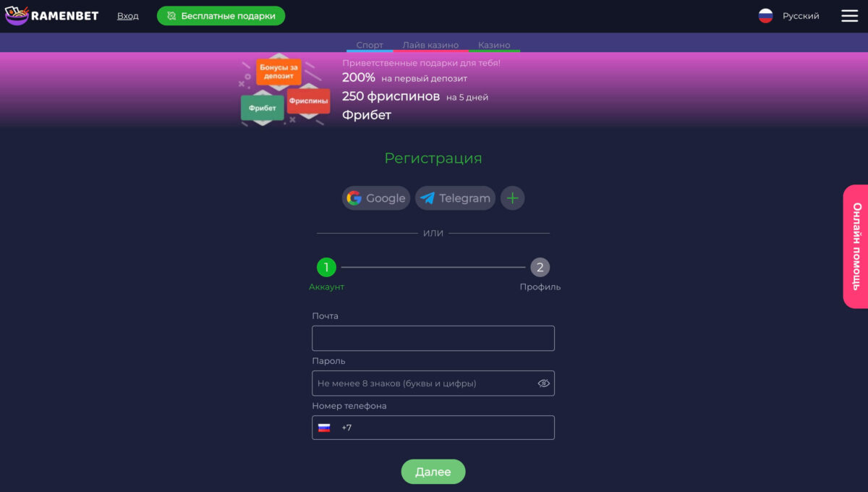Click the Бонусы за депозит promo graphic

tap(278, 72)
